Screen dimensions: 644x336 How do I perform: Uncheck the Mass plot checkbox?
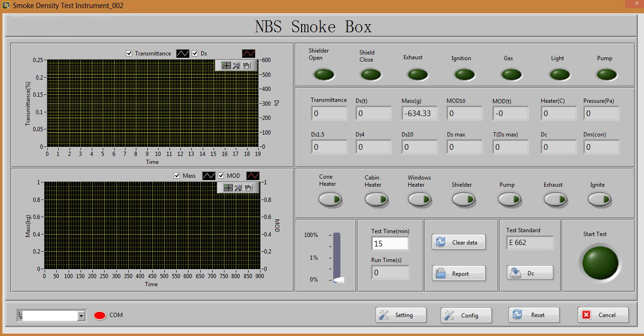pyautogui.click(x=177, y=175)
